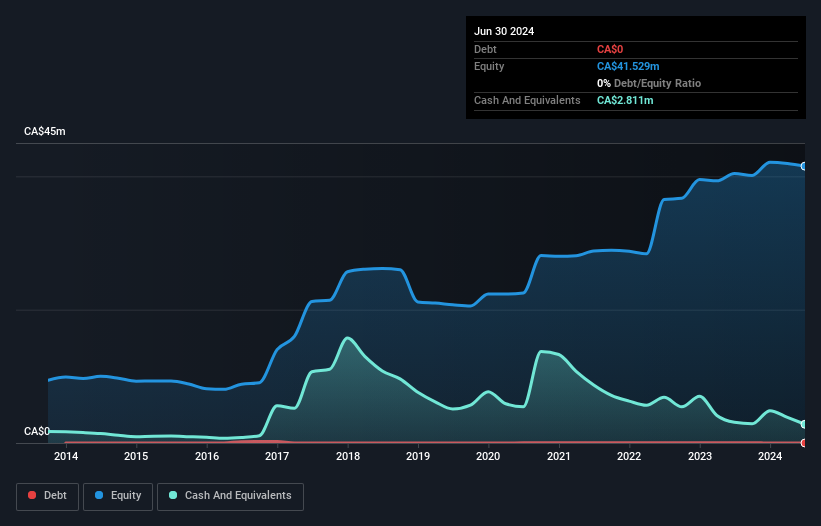
Task: Click the Jun 30 2024 tooltip date
Action: 504,31
